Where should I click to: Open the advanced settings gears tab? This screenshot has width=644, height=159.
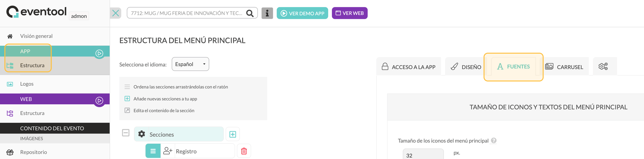603,66
